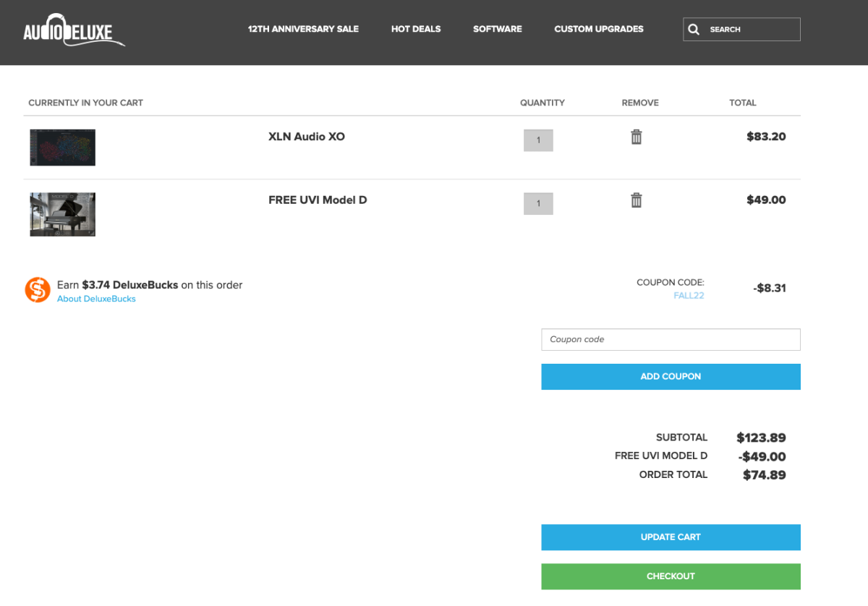
Task: Click the -$8.31 coupon discount
Action: coord(770,288)
